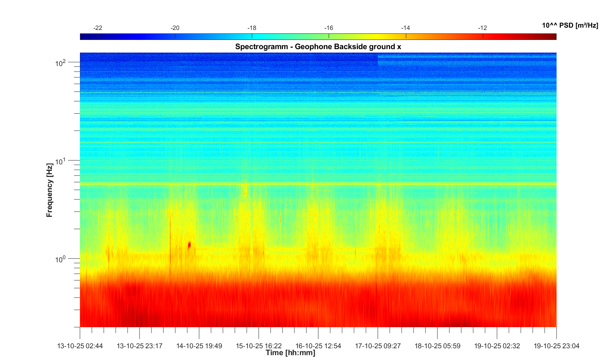Select the 10^1 frequency tick label
The width and height of the screenshot is (615, 364).
[61, 161]
